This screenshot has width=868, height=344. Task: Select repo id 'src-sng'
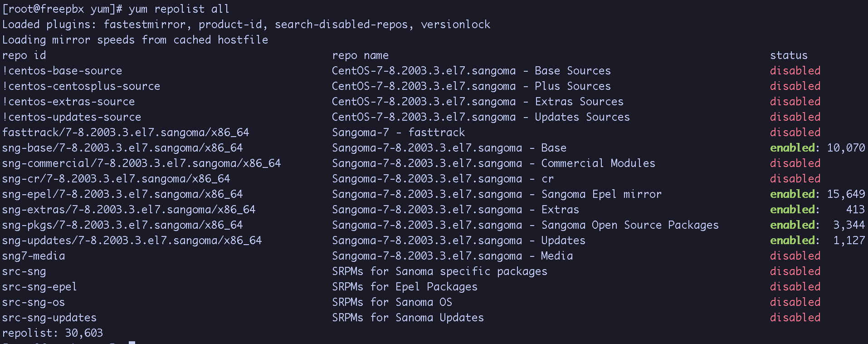point(24,271)
